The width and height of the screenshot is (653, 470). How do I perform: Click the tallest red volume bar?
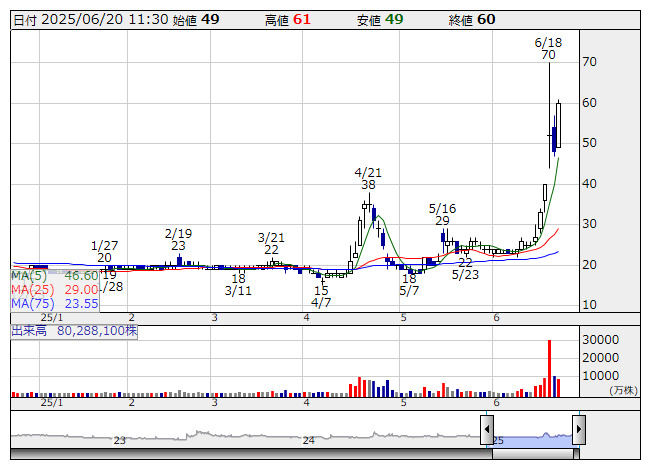click(549, 369)
